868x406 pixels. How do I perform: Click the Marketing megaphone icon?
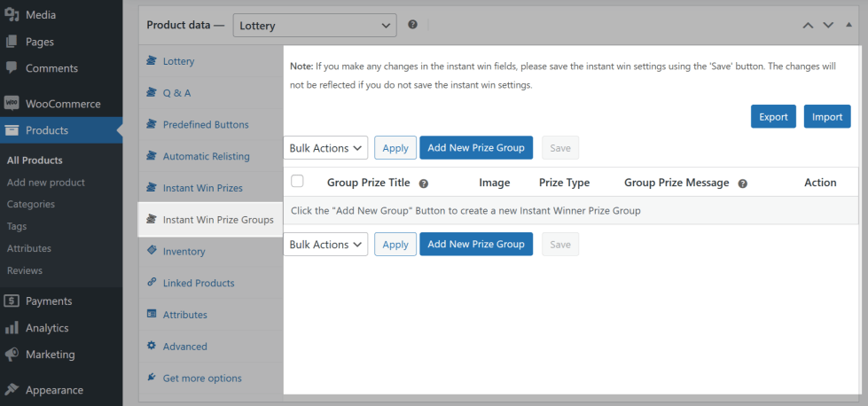[12, 355]
